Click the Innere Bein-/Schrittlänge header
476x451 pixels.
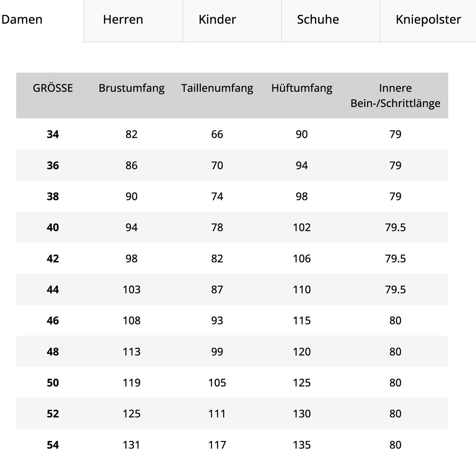coord(395,96)
